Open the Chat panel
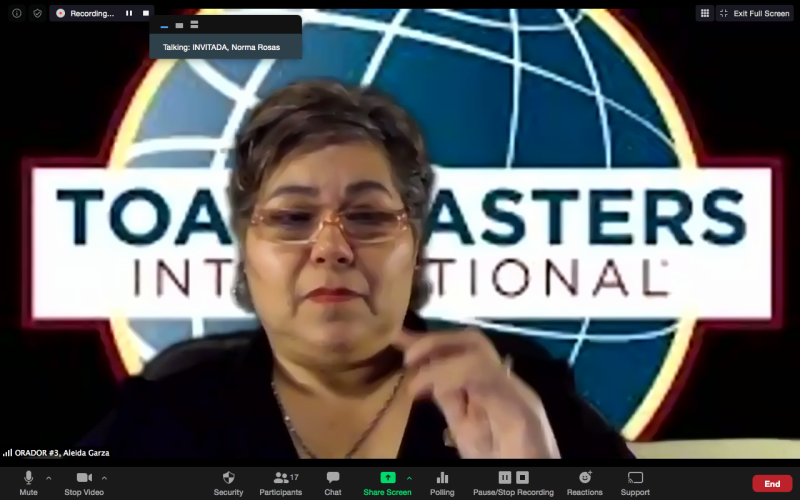Screen dimensions: 800x500 (x=333, y=484)
